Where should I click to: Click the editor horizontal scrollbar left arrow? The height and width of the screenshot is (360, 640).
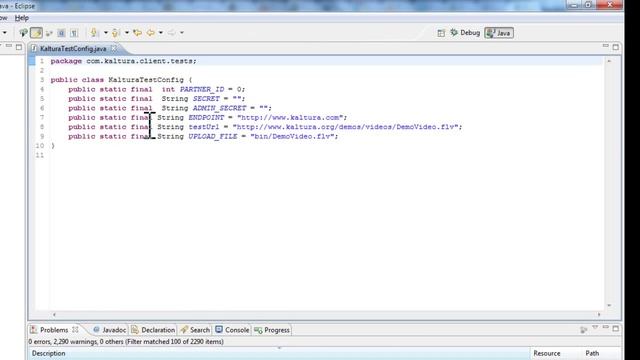(54, 315)
